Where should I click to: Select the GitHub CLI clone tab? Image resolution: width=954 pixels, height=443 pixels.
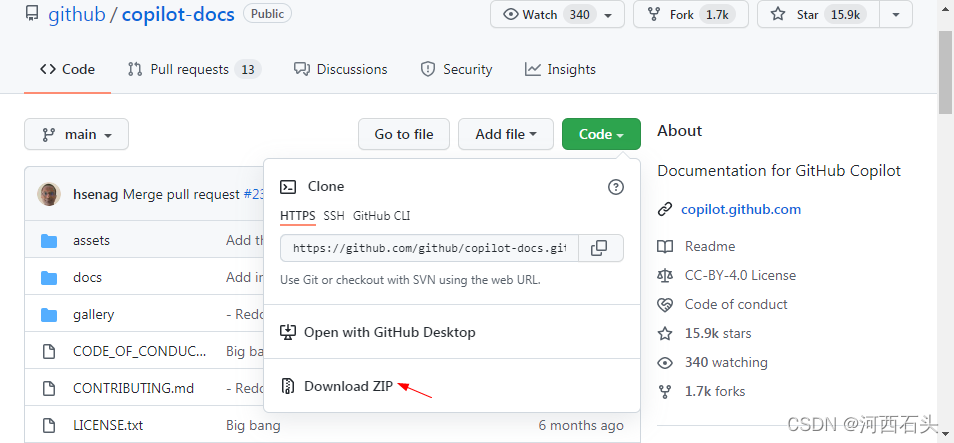(x=381, y=215)
